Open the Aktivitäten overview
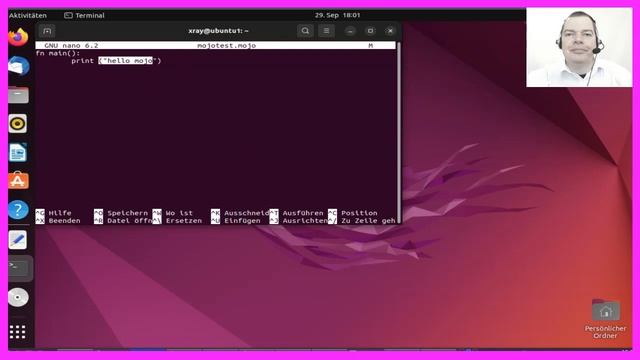This screenshot has height=360, width=640. click(28, 16)
